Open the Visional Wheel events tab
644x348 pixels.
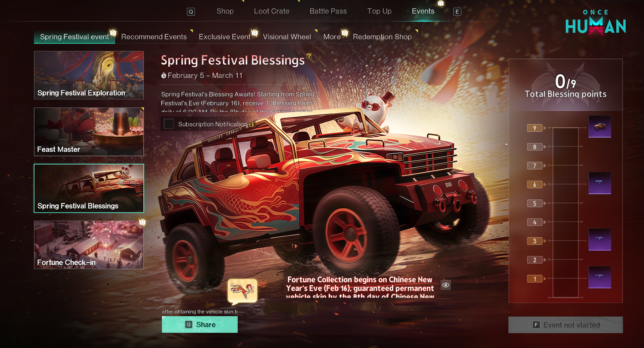(x=287, y=37)
